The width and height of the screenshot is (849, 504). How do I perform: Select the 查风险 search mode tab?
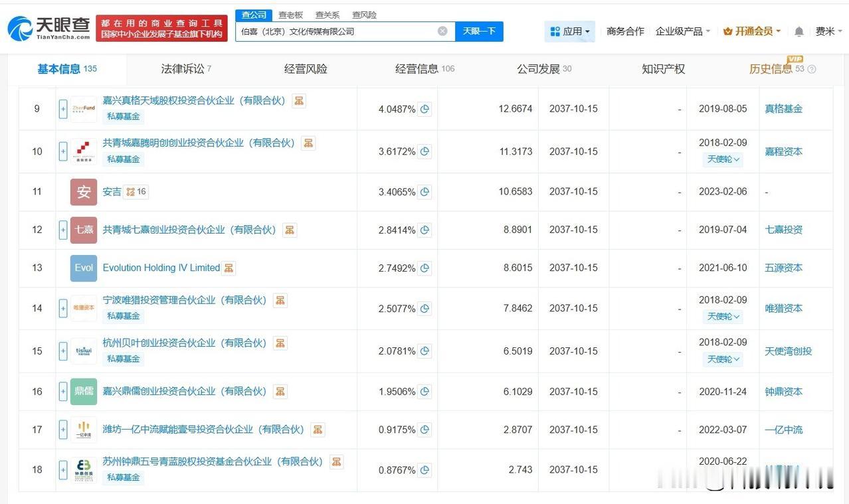tap(364, 15)
